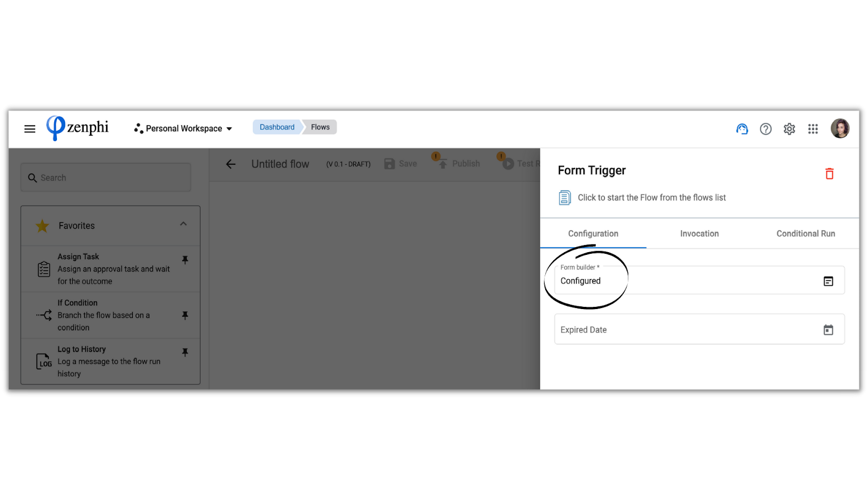Image resolution: width=868 pixels, height=488 pixels.
Task: Unpin the Log to History action
Action: [185, 352]
